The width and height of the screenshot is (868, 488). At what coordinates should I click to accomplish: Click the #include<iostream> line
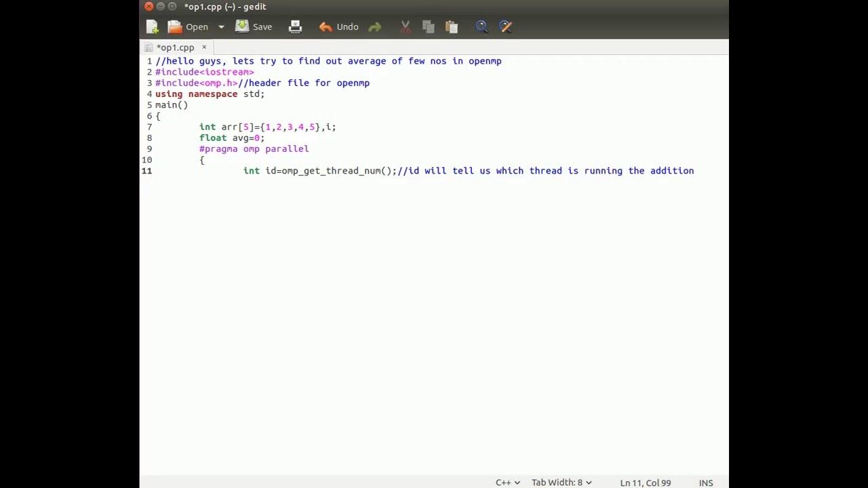coord(205,72)
